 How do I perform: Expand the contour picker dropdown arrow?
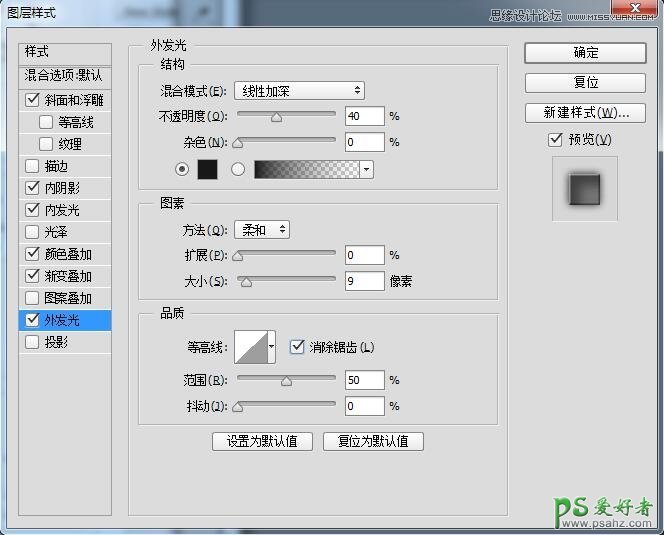click(271, 347)
